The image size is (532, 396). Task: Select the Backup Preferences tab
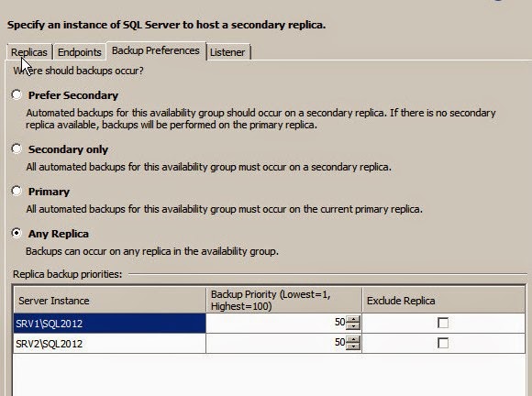point(156,50)
